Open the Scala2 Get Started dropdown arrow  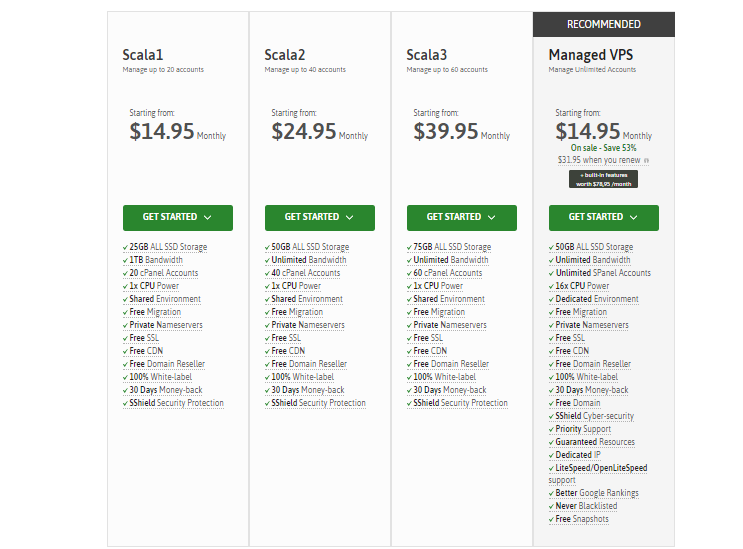[349, 217]
